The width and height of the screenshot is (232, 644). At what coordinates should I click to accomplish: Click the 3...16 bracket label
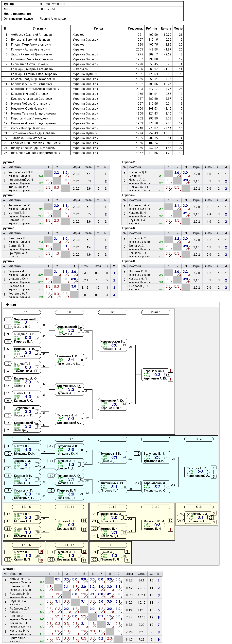pos(26,439)
